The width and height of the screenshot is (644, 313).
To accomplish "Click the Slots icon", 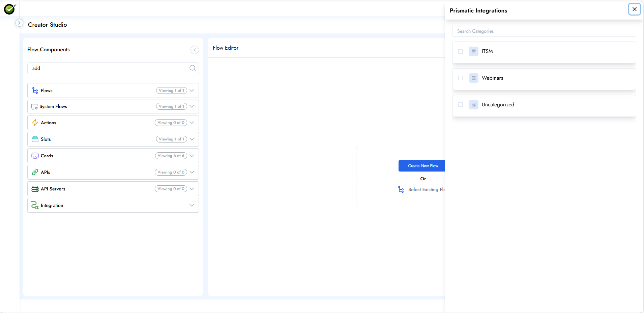I will click(x=35, y=139).
